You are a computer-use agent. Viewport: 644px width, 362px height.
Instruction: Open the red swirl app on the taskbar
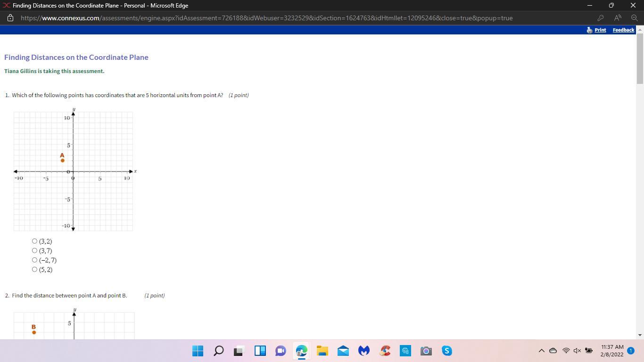pyautogui.click(x=385, y=351)
